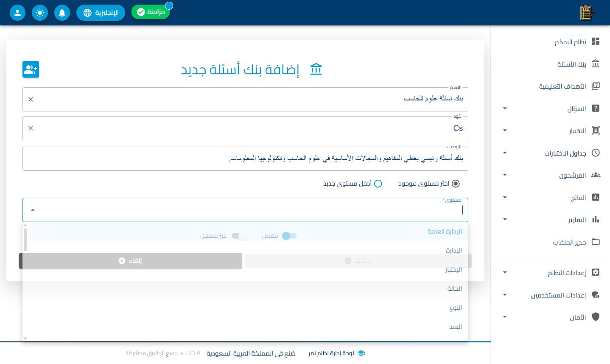Screen dimensions: 610x364
Task: Open notifications bell icon
Action: pos(62,13)
